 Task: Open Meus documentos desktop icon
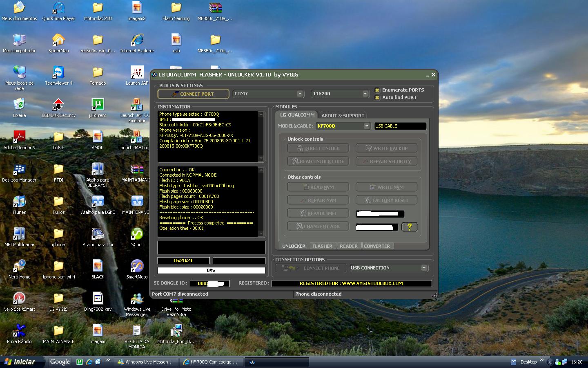pyautogui.click(x=19, y=11)
